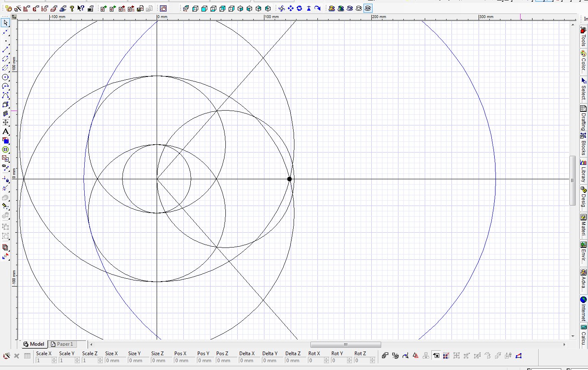Open the 3D Box object tool
Image resolution: width=588 pixels, height=370 pixels.
tap(5, 104)
